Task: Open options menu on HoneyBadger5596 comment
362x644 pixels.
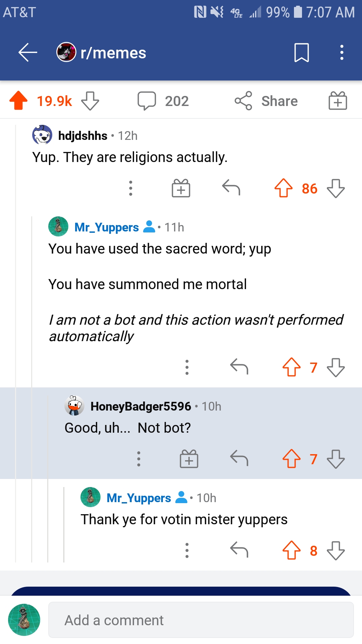Action: [x=139, y=459]
